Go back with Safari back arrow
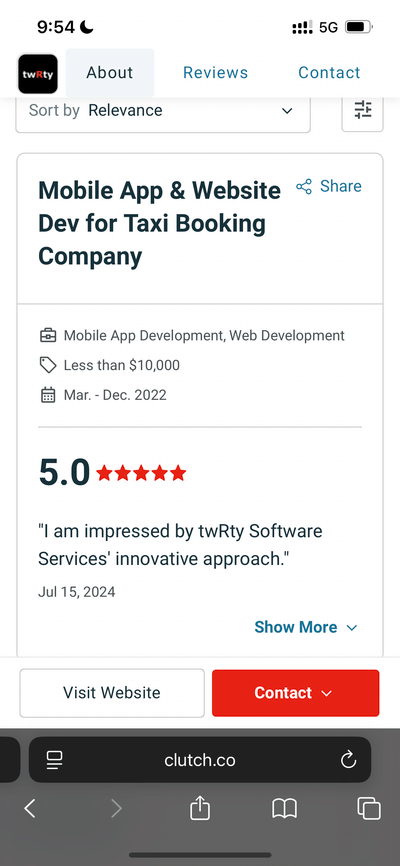Image resolution: width=400 pixels, height=866 pixels. (30, 809)
